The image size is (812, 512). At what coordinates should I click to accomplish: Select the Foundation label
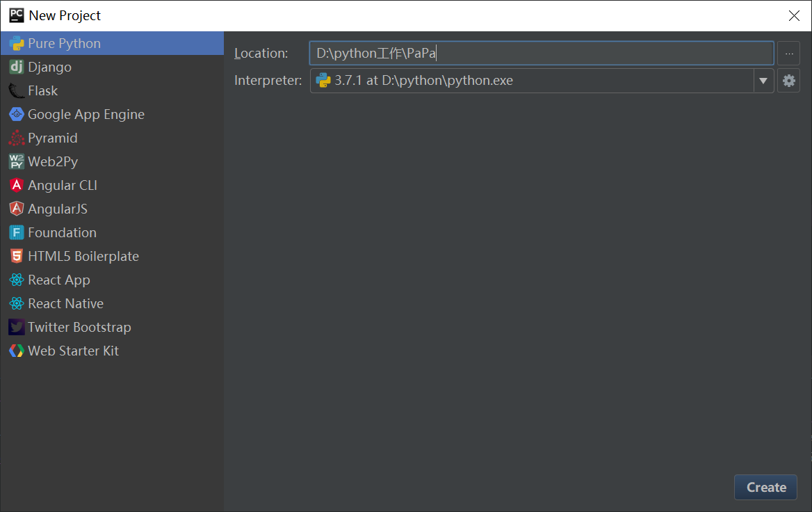[62, 232]
